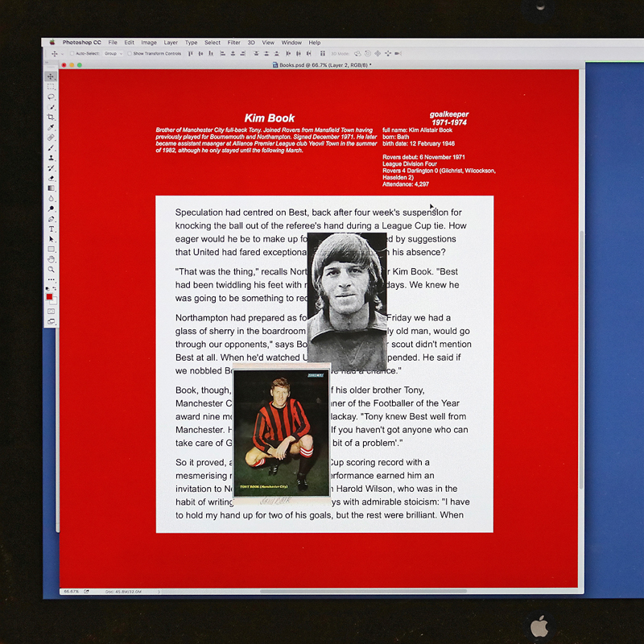Click the 'Kim Book' heading text

[270, 118]
